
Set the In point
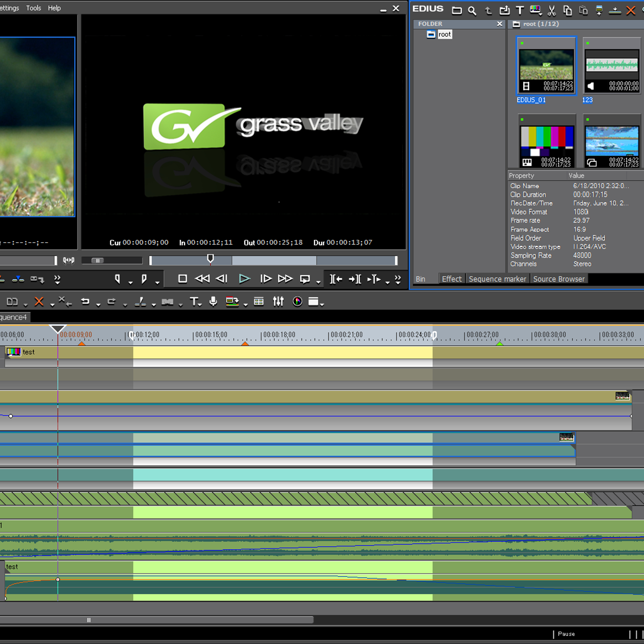tap(117, 279)
